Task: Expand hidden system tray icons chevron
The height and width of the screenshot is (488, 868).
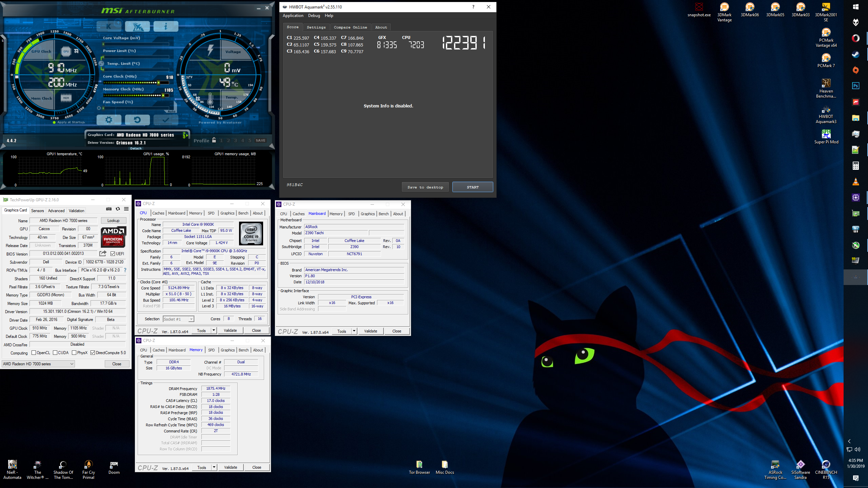Action: 849,441
